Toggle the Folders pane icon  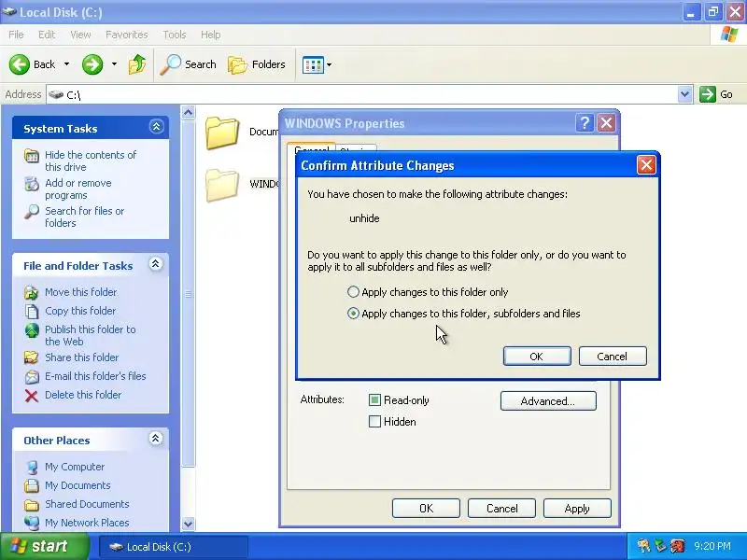(237, 64)
